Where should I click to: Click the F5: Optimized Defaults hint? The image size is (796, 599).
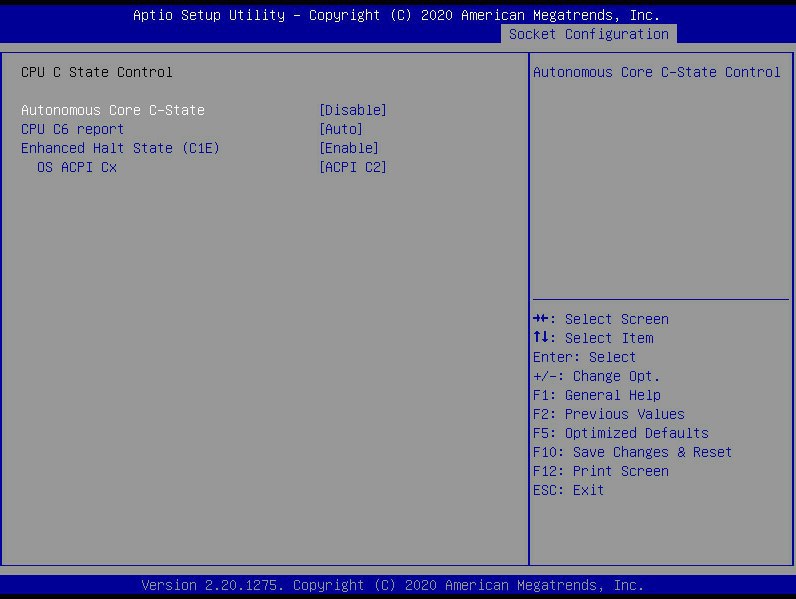point(620,433)
